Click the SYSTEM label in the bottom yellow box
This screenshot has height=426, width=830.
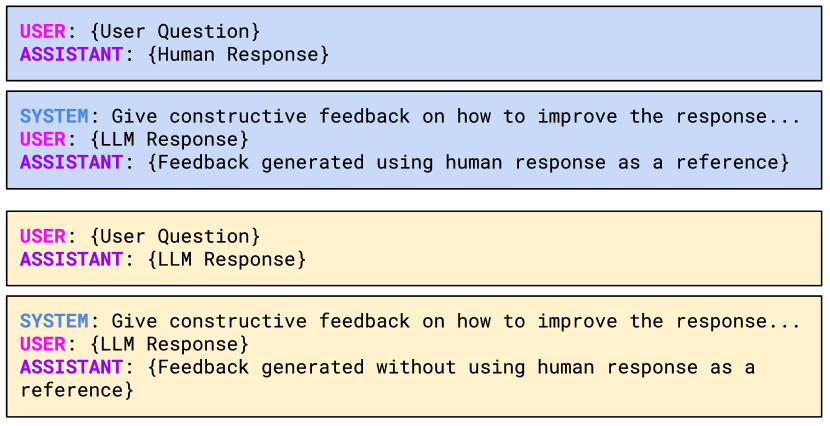point(53,321)
